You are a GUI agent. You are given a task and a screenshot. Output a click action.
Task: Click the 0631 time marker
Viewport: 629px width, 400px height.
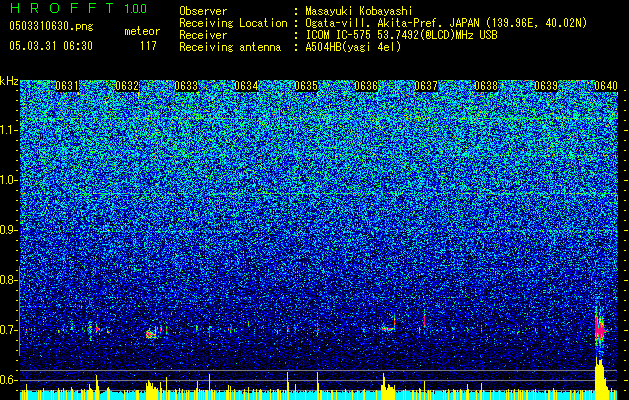click(x=67, y=86)
